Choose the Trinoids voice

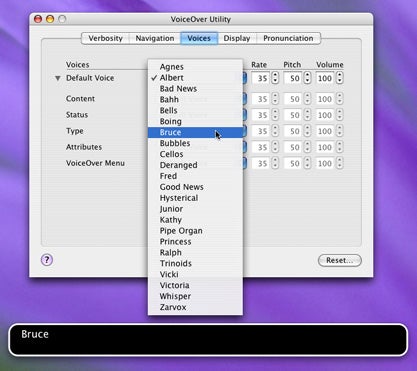pyautogui.click(x=195, y=263)
